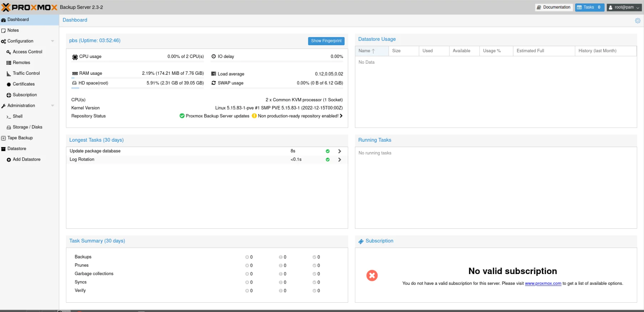
Task: Click Backups first count icon
Action: coord(247,257)
